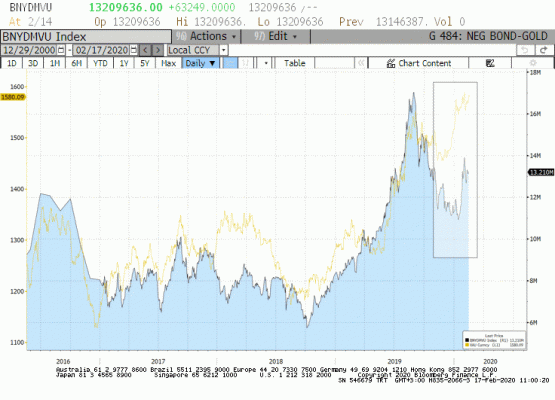Open the Actions menu
This screenshot has height=400, width=555.
206,36
